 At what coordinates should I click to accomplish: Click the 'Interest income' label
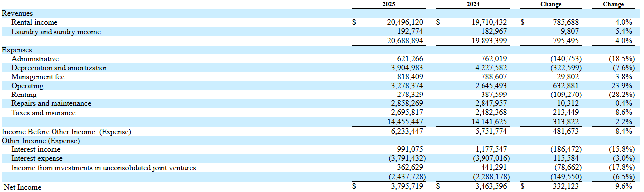coord(36,149)
